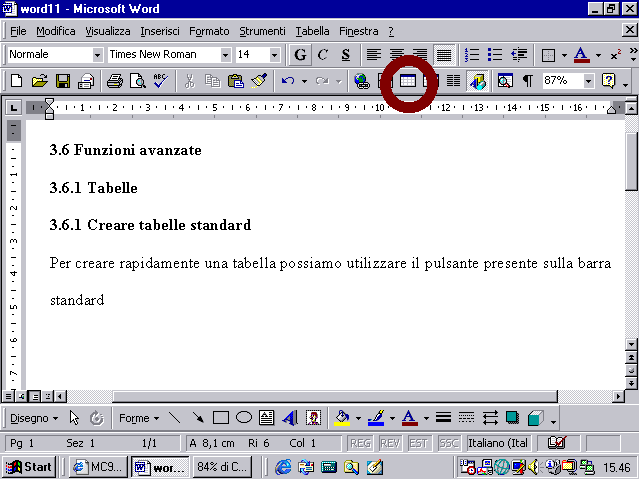The width and height of the screenshot is (639, 479).
Task: Toggle underline formatting S button
Action: tap(346, 55)
